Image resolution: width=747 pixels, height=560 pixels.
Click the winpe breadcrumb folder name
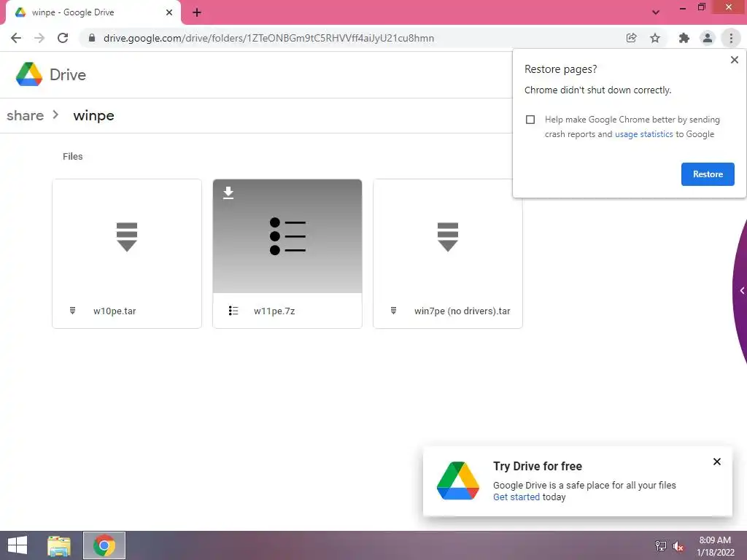pyautogui.click(x=94, y=116)
